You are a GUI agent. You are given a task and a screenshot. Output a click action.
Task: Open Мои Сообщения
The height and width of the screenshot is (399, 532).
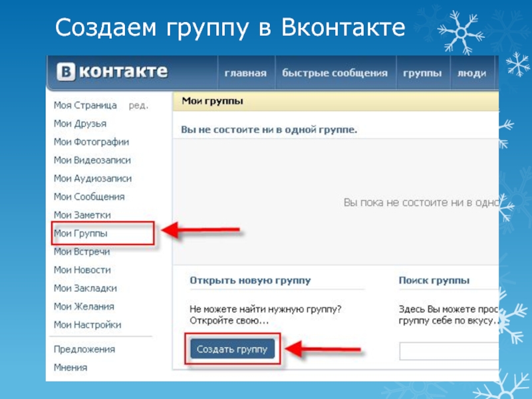pyautogui.click(x=89, y=197)
